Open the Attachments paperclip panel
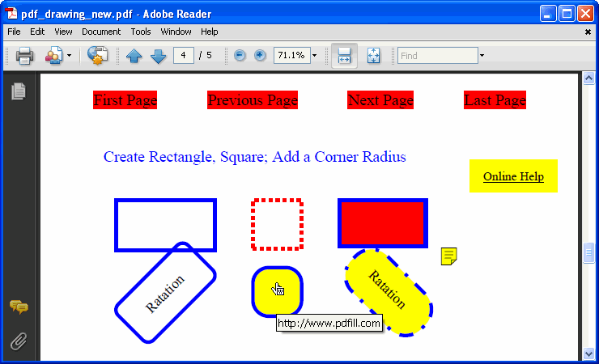This screenshot has height=364, width=599. coord(19,341)
